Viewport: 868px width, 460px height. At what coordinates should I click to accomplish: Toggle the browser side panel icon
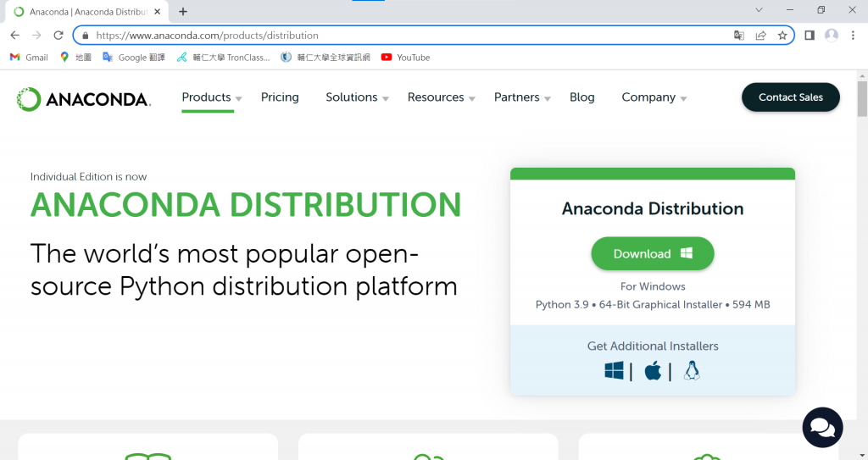click(x=810, y=36)
